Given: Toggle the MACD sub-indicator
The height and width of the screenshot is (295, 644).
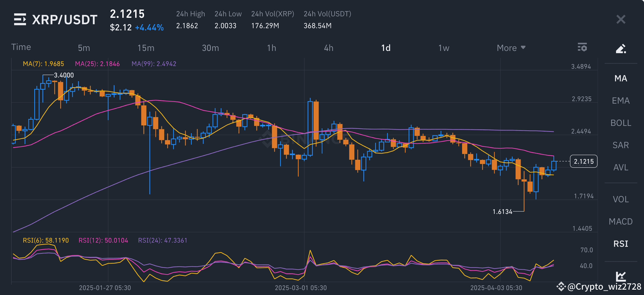Looking at the screenshot, I should coord(620,222).
